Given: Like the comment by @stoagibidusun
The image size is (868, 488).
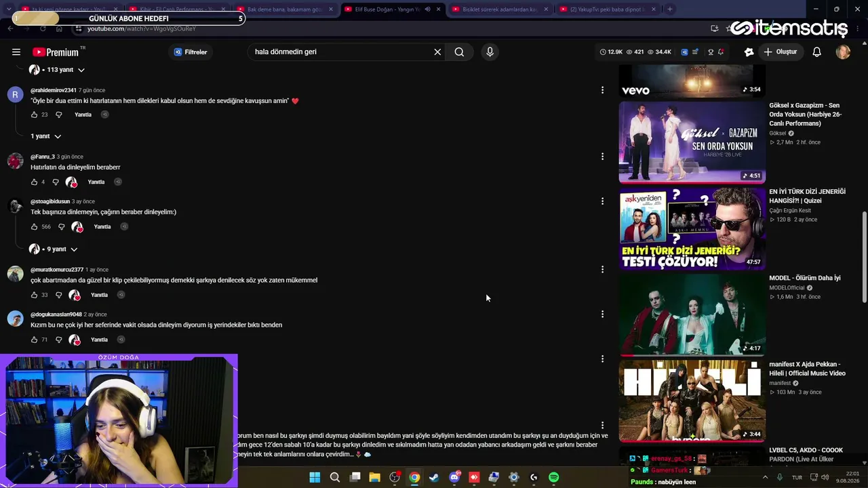Looking at the screenshot, I should click(x=34, y=226).
